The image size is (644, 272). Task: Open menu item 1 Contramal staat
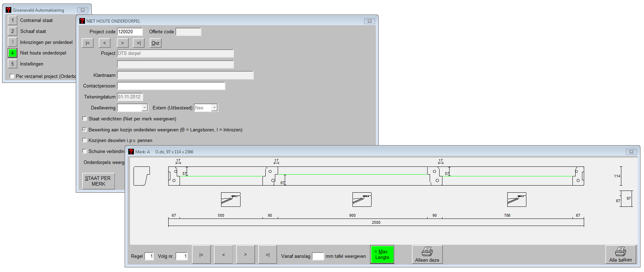coord(12,21)
